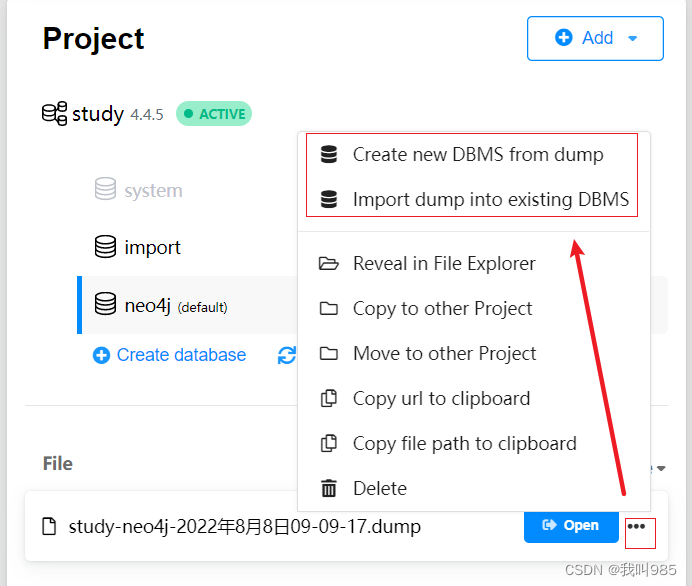
Task: Choose Import dump into existing DBMS
Action: [x=490, y=200]
